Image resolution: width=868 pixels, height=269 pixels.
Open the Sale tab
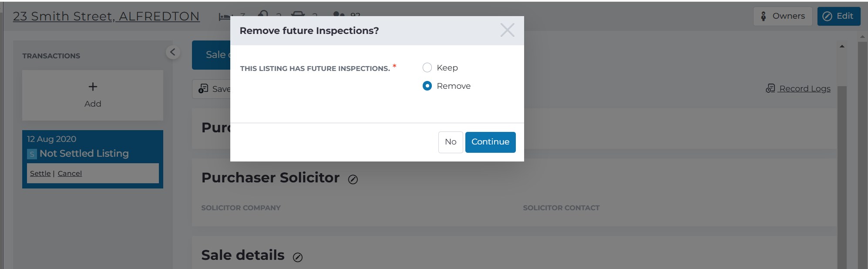point(212,55)
